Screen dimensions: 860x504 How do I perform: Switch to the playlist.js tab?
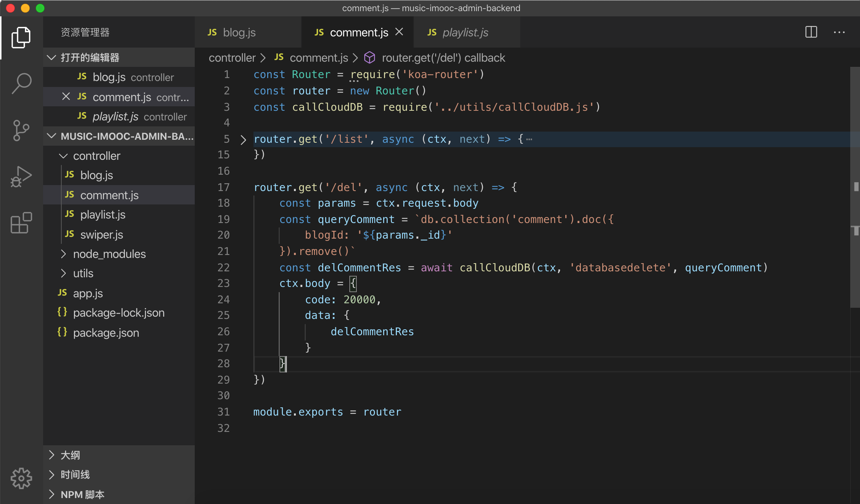465,33
